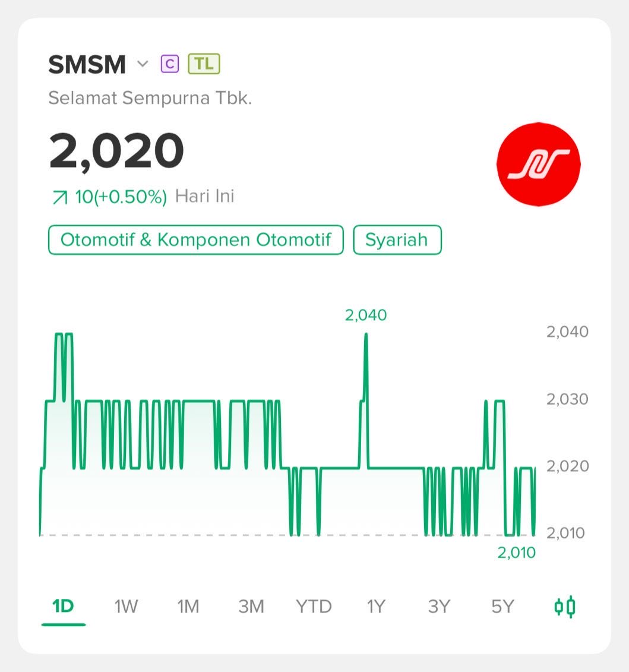Switch to the 1M timeframe tab
629x672 pixels.
pyautogui.click(x=188, y=607)
